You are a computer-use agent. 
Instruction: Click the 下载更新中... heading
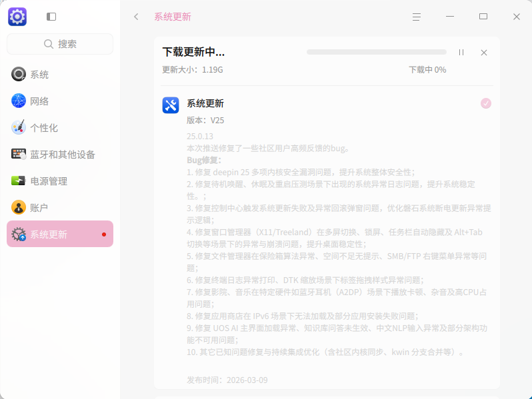click(x=193, y=52)
